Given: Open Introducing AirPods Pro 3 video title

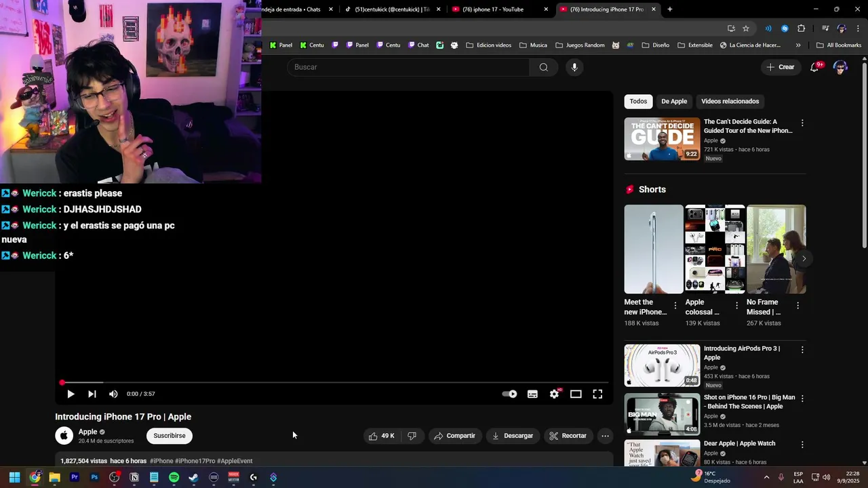Looking at the screenshot, I should [x=742, y=353].
